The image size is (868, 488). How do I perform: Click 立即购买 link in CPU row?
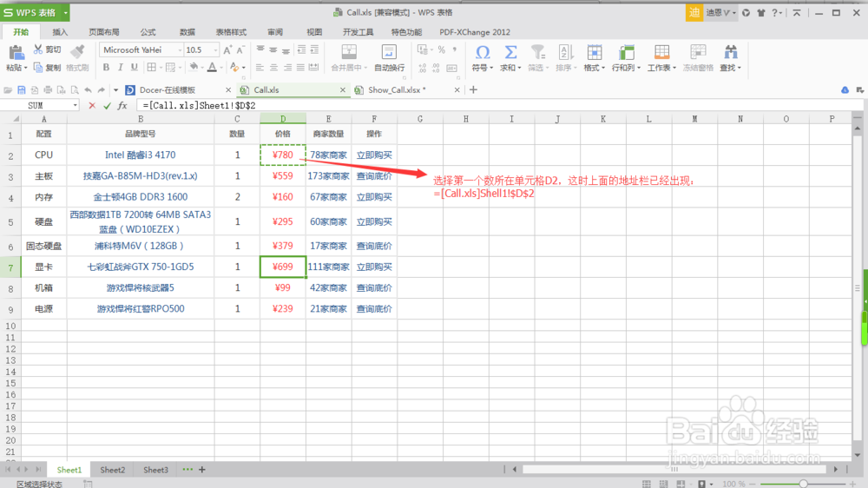374,155
